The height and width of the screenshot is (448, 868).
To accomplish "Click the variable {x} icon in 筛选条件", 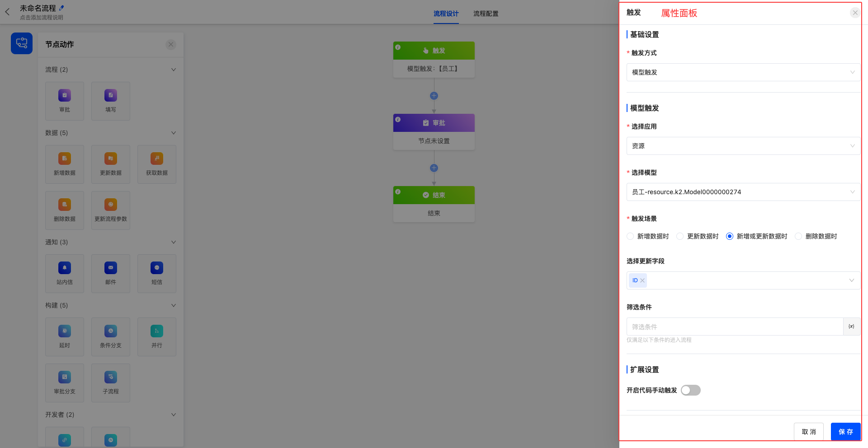I will click(x=851, y=327).
